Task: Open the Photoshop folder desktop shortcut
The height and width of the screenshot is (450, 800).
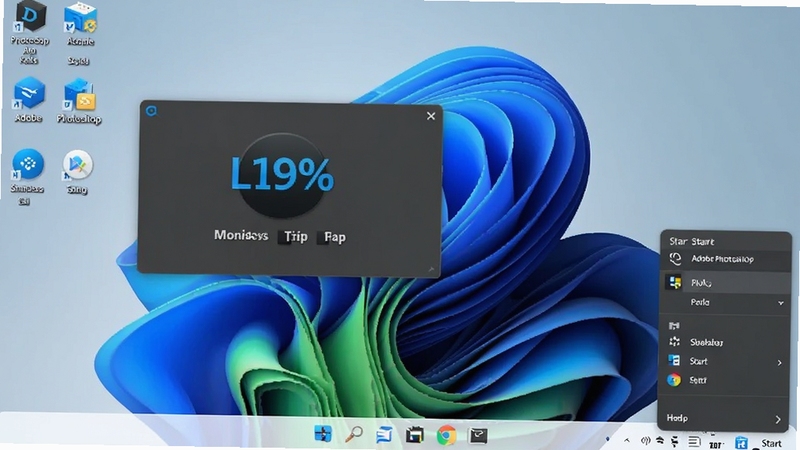Action: [79, 101]
